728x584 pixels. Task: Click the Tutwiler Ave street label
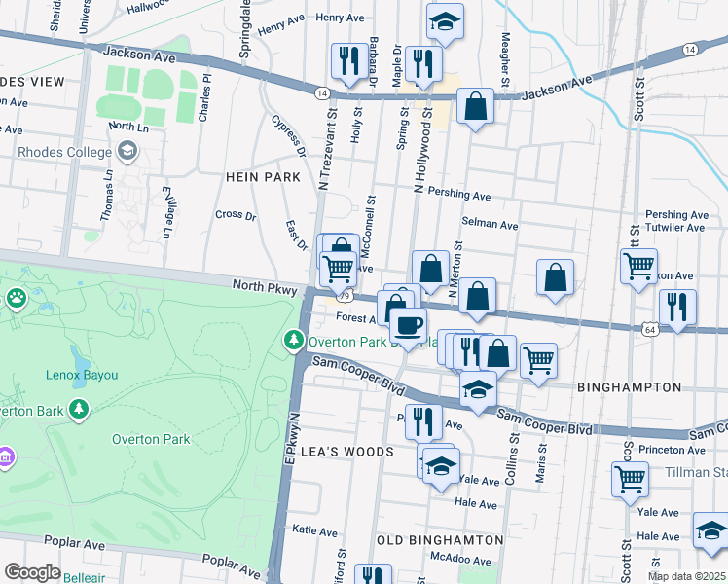coord(674,228)
